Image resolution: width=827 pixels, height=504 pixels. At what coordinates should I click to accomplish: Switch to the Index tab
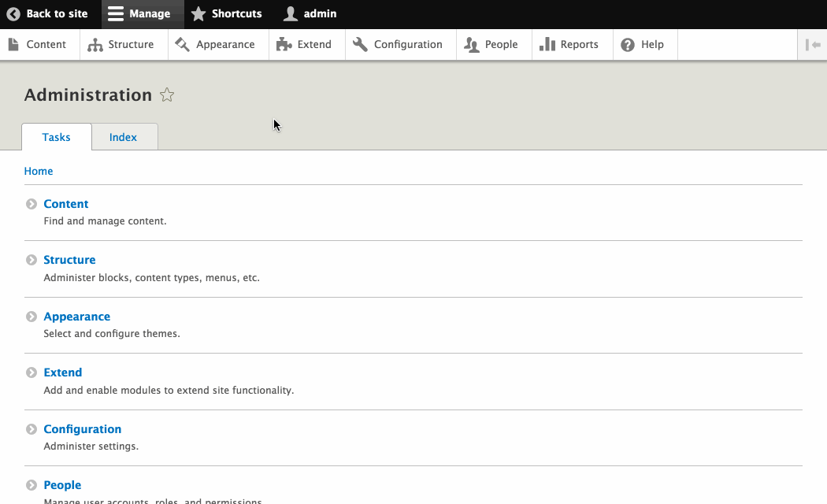(124, 137)
